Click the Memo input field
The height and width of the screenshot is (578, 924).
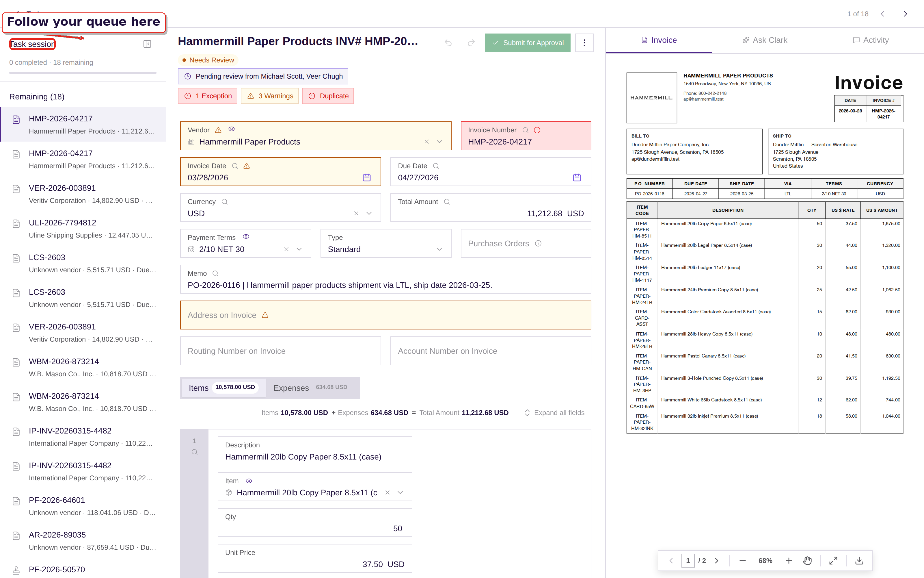tap(386, 279)
